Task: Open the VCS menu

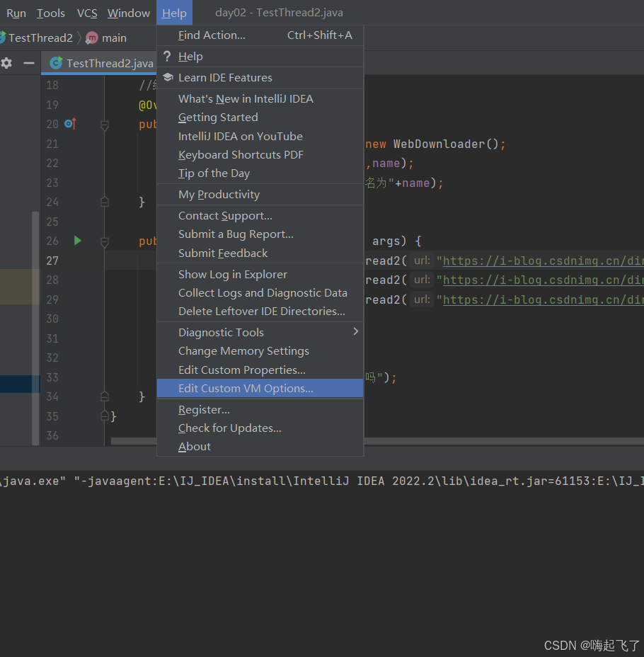Action: pyautogui.click(x=87, y=13)
